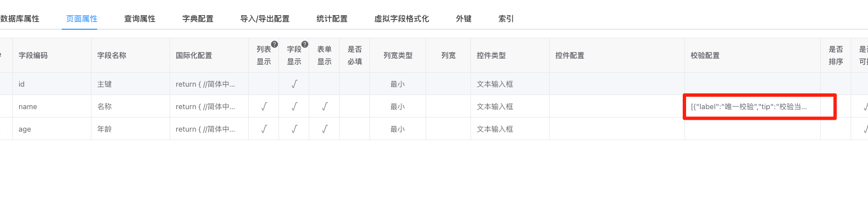868x216 pixels.
Task: Toggle 字段显示 checkmark for age row
Action: click(x=294, y=129)
